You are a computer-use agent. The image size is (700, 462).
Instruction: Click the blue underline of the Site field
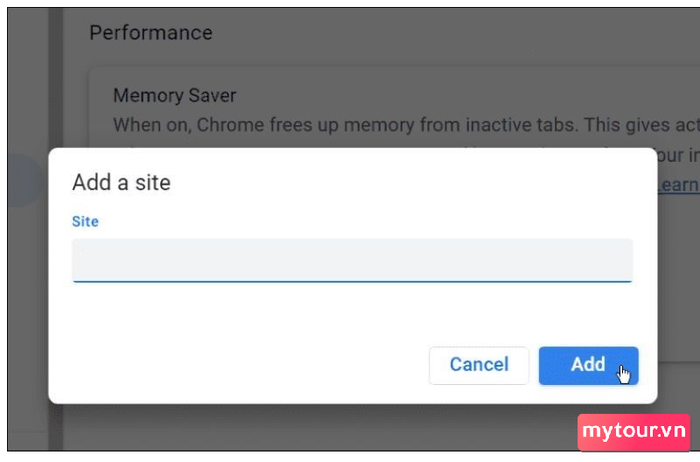(x=352, y=281)
